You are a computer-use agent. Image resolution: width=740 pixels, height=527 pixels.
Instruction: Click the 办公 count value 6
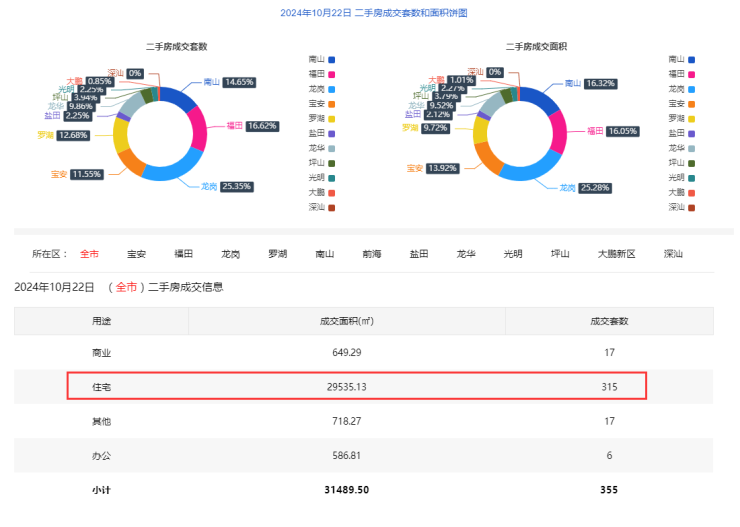pyautogui.click(x=609, y=455)
